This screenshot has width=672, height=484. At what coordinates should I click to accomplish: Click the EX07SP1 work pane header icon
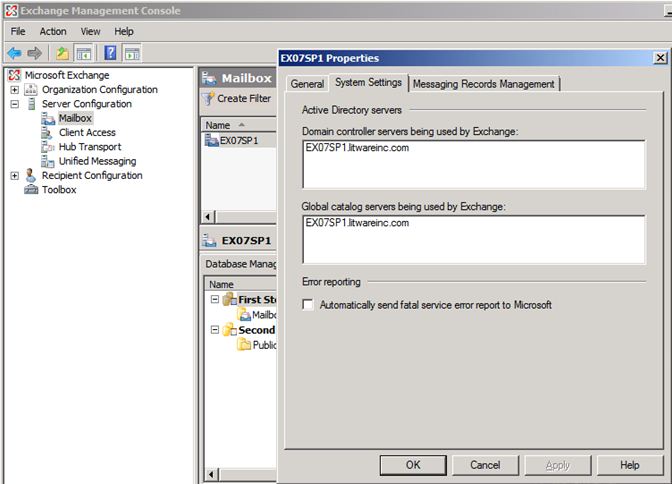209,240
